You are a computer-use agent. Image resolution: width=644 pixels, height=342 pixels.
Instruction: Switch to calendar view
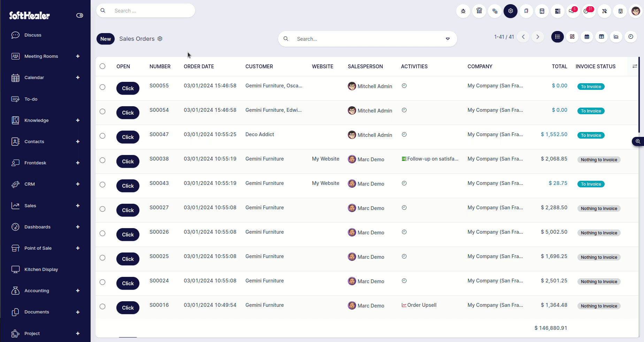point(587,37)
